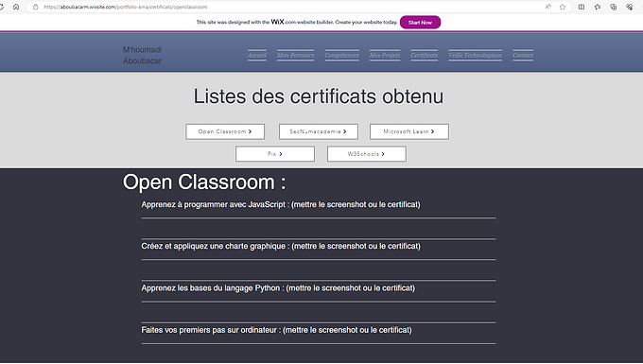
Task: Open the split screen icon
Action: coord(582,7)
